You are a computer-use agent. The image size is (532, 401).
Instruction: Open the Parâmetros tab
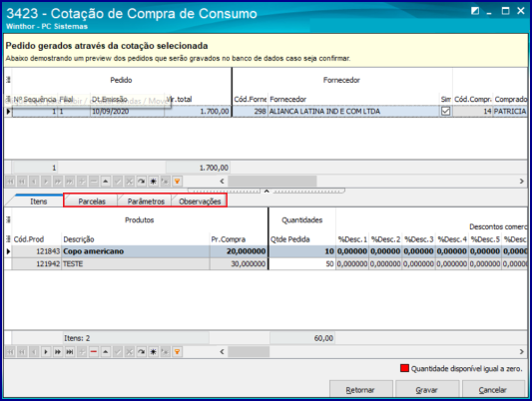(146, 201)
